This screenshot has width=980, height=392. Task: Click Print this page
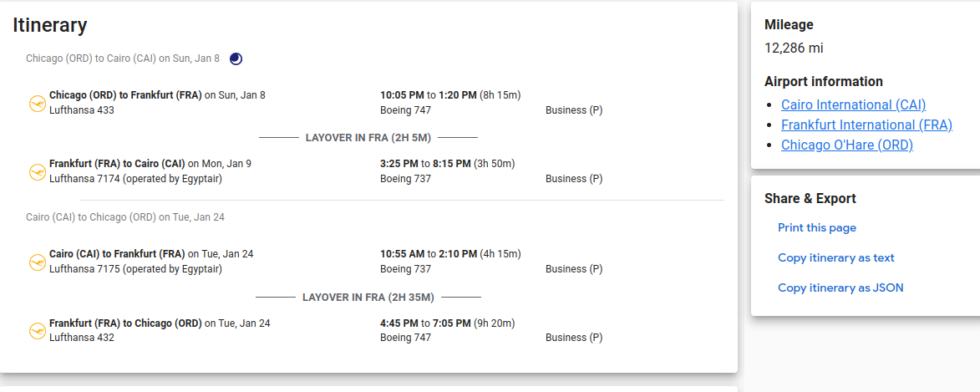click(817, 227)
